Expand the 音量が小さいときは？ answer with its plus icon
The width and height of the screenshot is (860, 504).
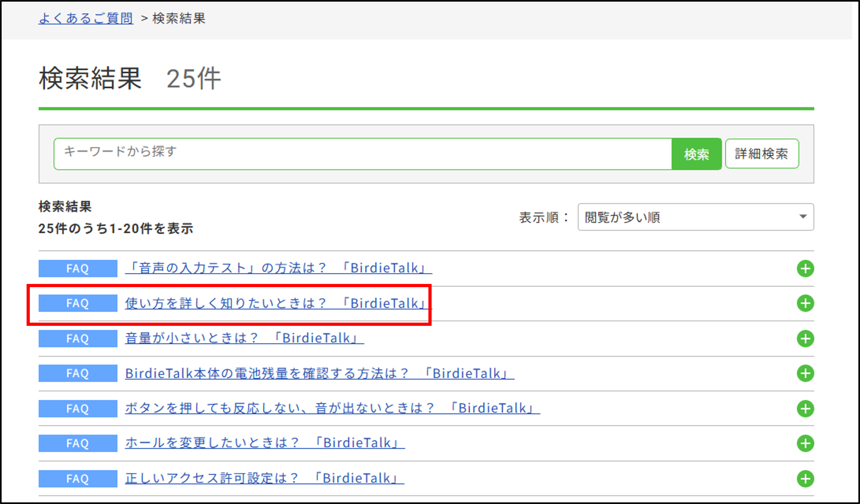click(x=805, y=339)
